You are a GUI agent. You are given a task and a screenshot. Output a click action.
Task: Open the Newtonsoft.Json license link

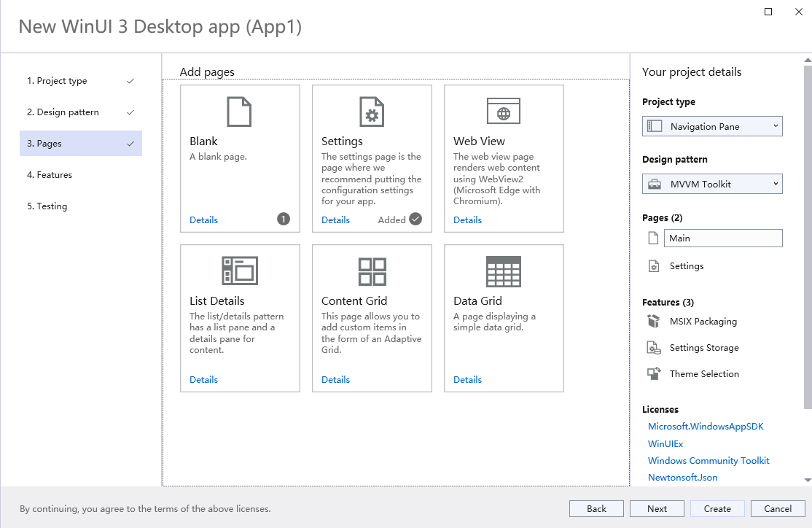[x=682, y=477]
